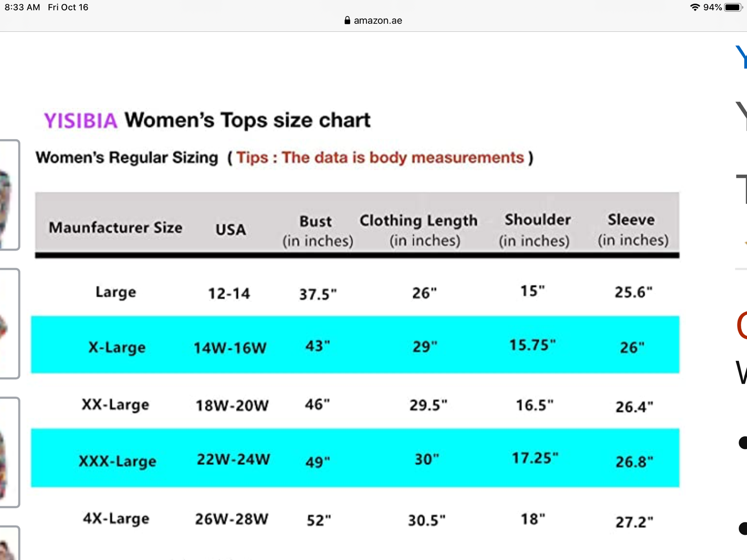The width and height of the screenshot is (747, 560).
Task: Tap the battery status icon
Action: point(733,7)
